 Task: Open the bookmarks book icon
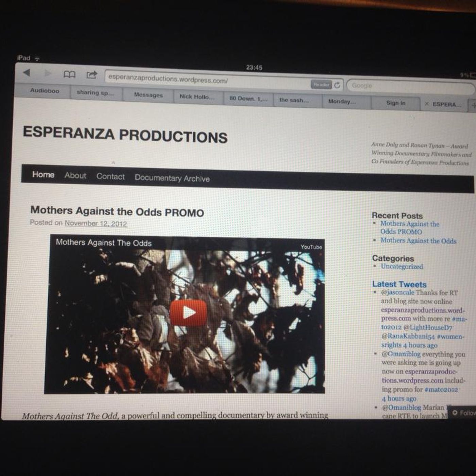(69, 74)
